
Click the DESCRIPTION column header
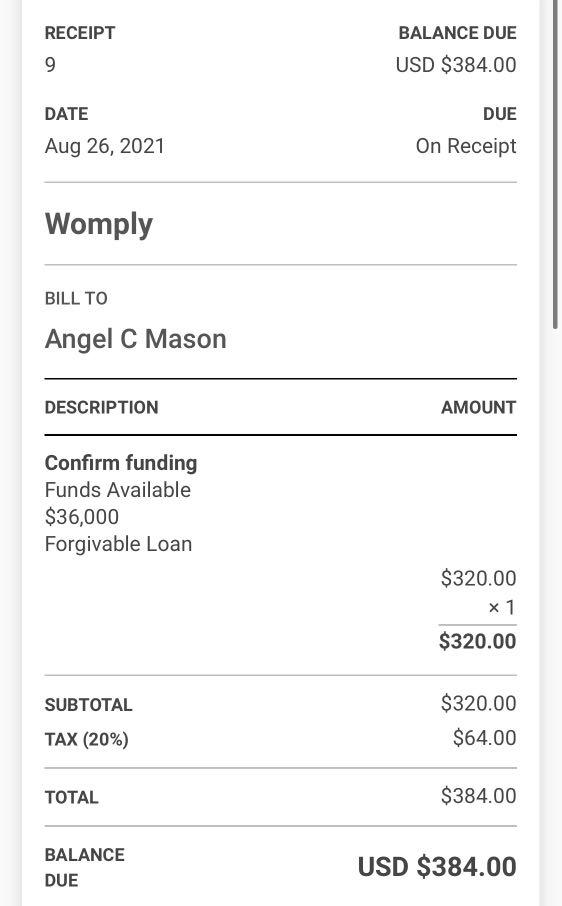pos(102,407)
